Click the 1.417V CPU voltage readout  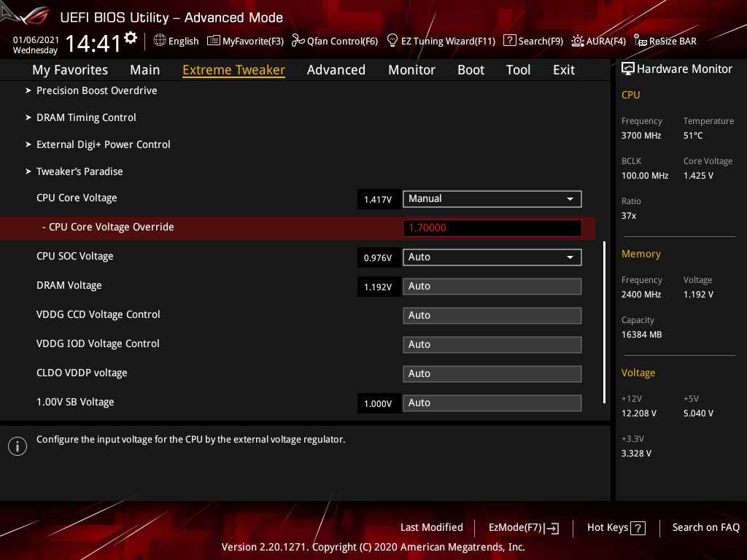click(x=379, y=200)
